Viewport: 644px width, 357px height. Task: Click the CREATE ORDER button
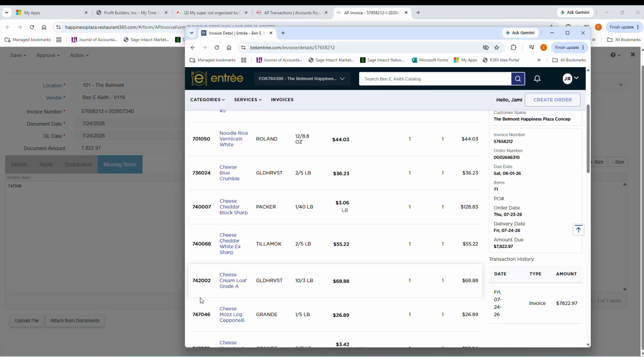coord(553,100)
